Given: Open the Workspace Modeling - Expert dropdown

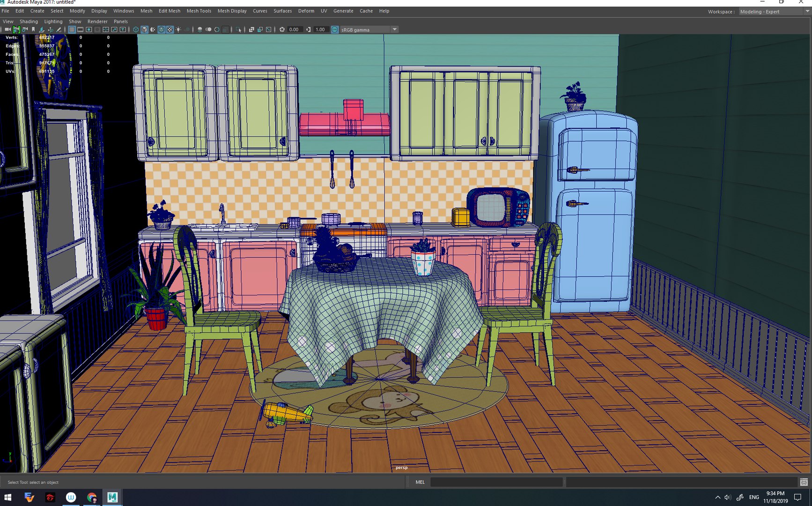Looking at the screenshot, I should click(x=775, y=12).
